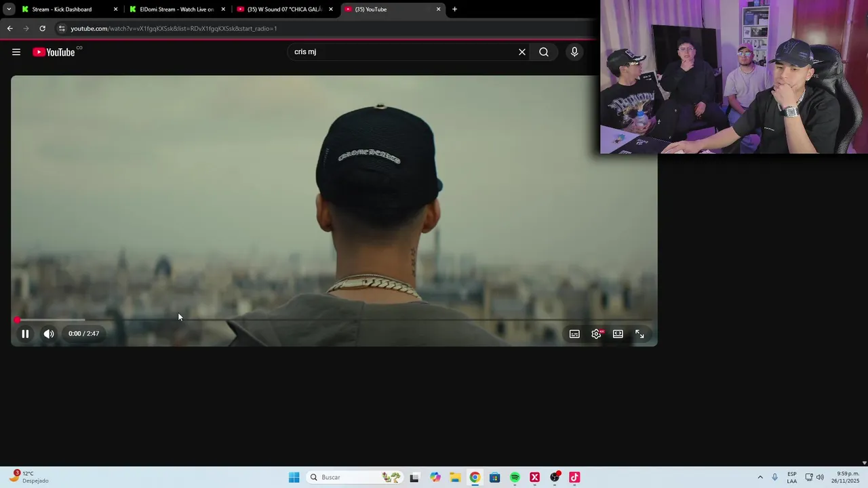
Task: Open Microsoft Store from the taskbar
Action: coord(494,477)
